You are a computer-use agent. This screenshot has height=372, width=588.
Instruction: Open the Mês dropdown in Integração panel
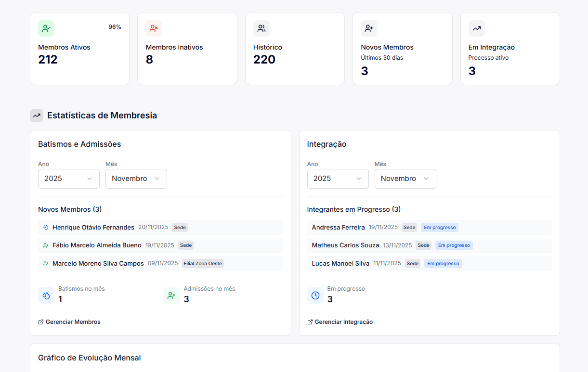405,179
